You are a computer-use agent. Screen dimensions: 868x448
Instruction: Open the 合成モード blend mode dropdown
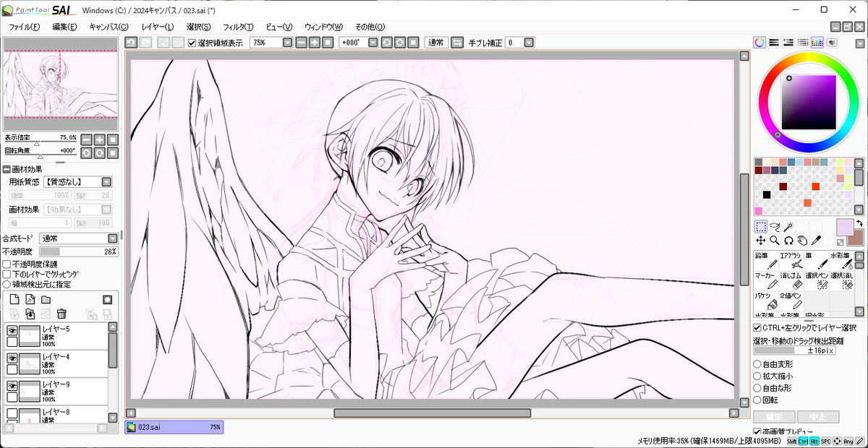tap(112, 238)
